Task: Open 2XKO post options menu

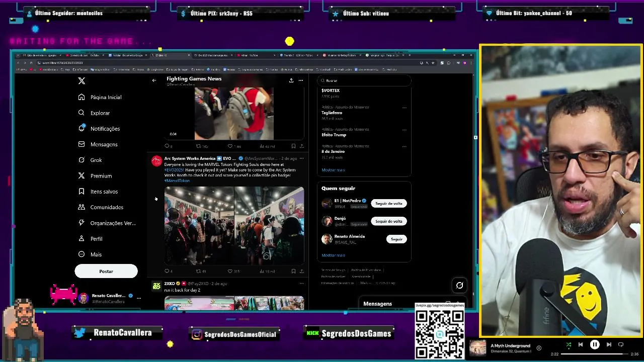Action: pos(301,284)
